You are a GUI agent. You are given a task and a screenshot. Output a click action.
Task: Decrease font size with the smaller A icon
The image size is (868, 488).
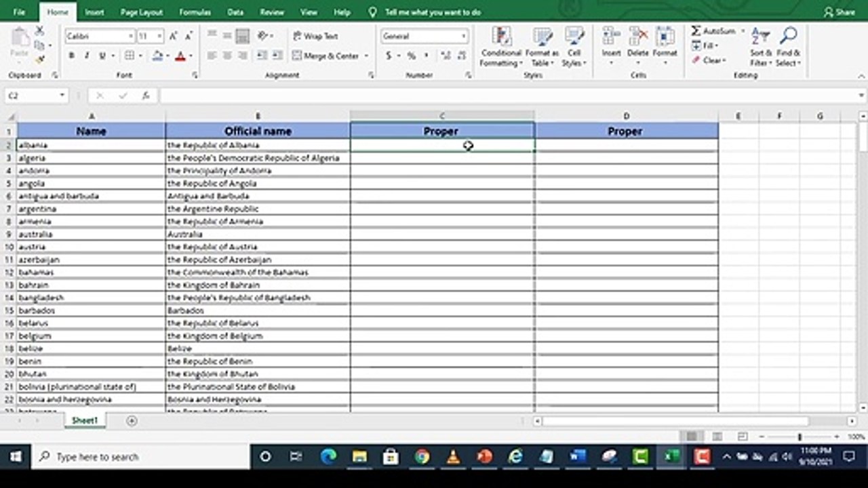coord(189,36)
